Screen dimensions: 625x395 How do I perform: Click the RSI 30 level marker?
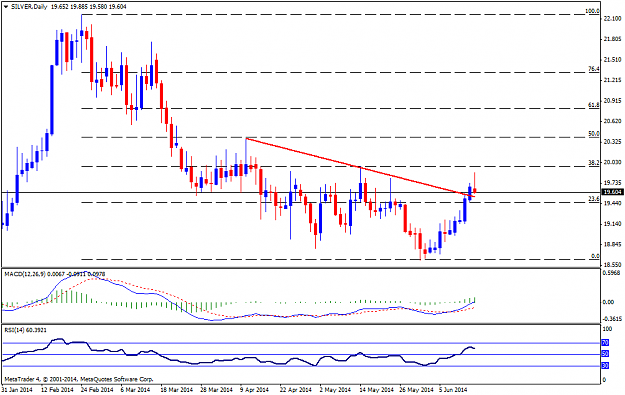[605, 366]
